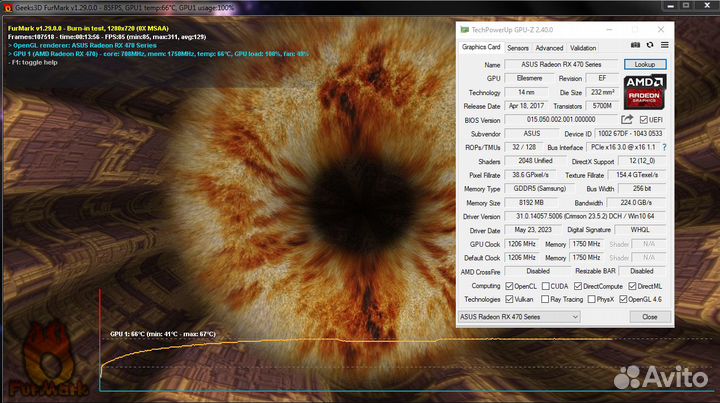Viewport: 720px width, 403px height.
Task: Click the Bus Interface PCIe x16 3.0 field
Action: coord(623,147)
